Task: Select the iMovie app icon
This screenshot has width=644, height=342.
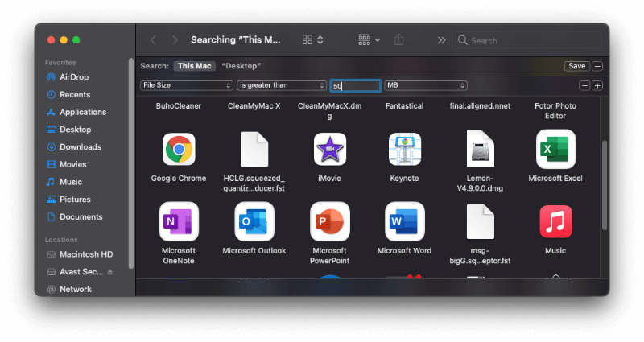Action: point(329,149)
